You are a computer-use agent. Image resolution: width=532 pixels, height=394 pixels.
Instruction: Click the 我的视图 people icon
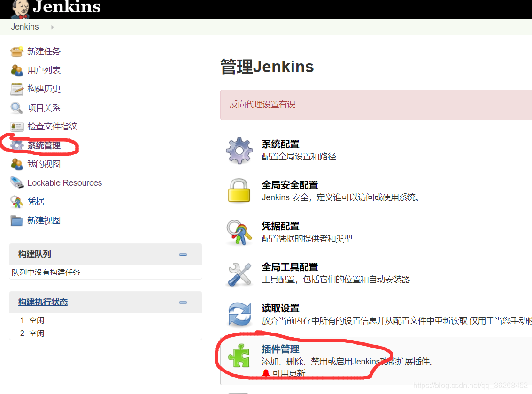click(x=16, y=164)
